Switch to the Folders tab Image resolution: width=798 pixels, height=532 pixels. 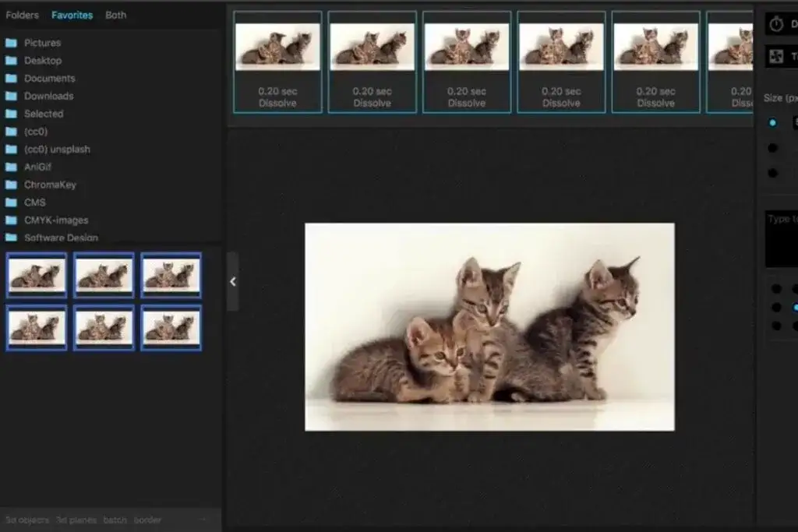(22, 15)
